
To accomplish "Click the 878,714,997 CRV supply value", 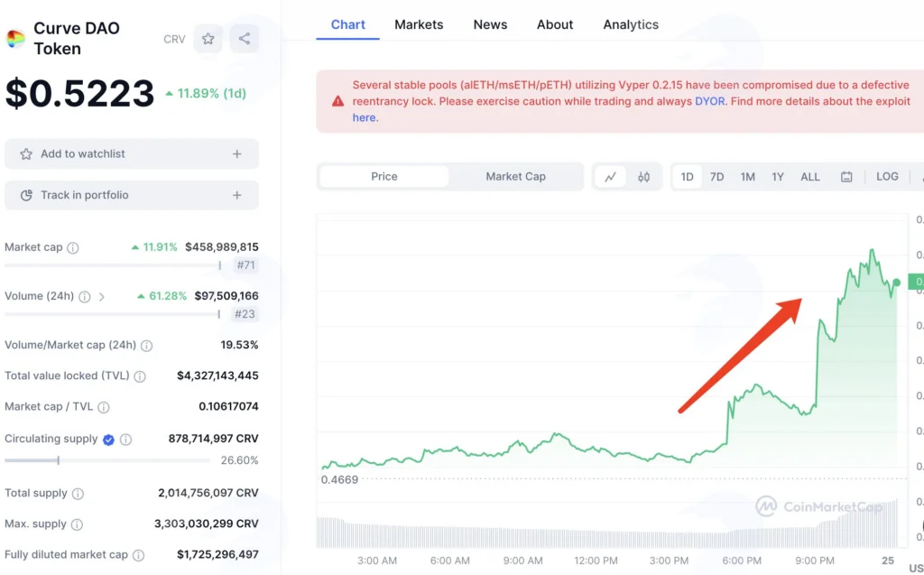I will click(213, 439).
